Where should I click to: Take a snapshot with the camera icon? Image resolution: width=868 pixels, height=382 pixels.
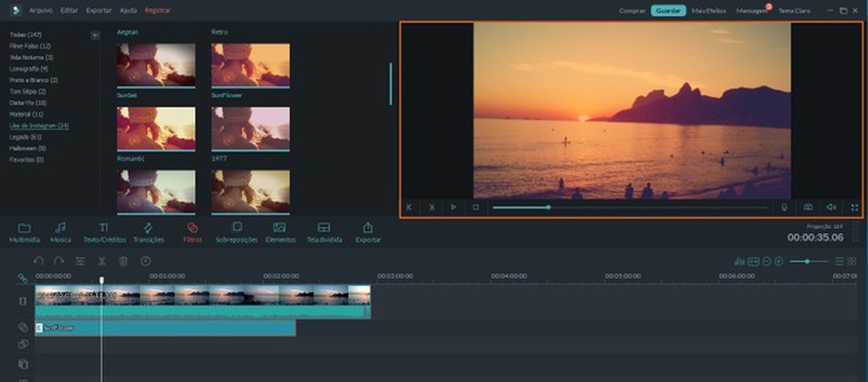coord(807,207)
